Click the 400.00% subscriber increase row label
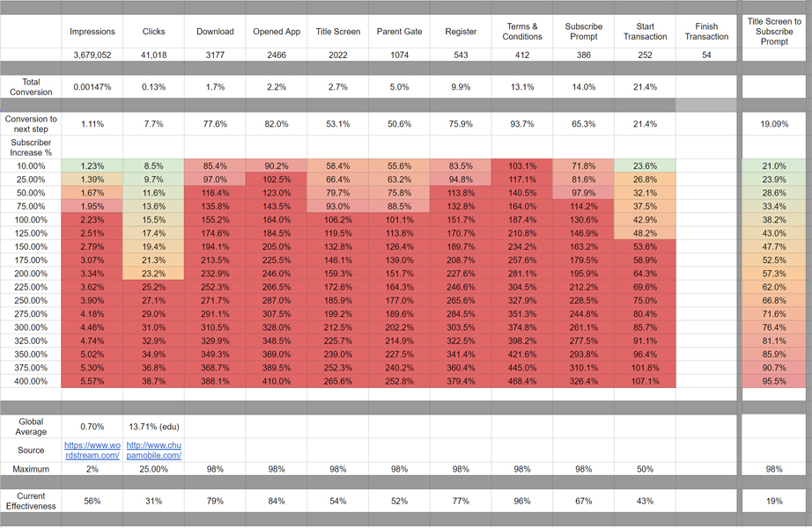The height and width of the screenshot is (528, 812). [x=31, y=382]
